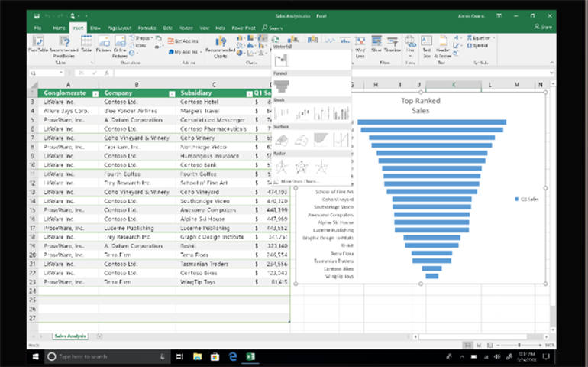Open the Windows Start menu
The height and width of the screenshot is (367, 588).
[x=36, y=356]
